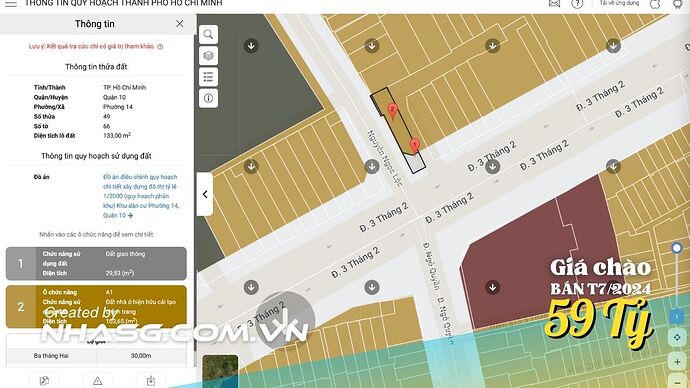
Task: Click the warning triangle icon at panel bottom
Action: click(x=98, y=381)
